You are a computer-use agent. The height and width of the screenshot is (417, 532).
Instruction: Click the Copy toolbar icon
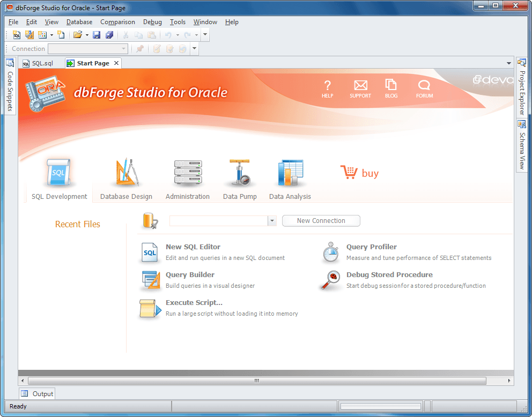(x=138, y=35)
